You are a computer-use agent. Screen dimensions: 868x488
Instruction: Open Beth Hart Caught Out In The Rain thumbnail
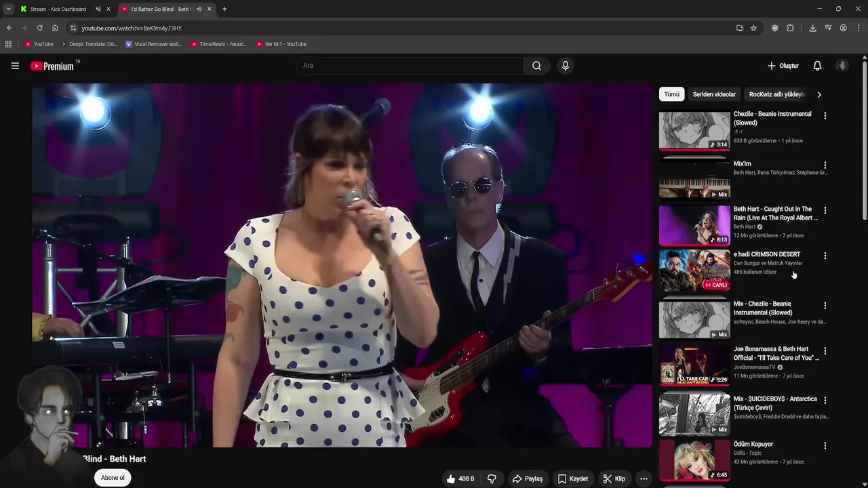[694, 225]
